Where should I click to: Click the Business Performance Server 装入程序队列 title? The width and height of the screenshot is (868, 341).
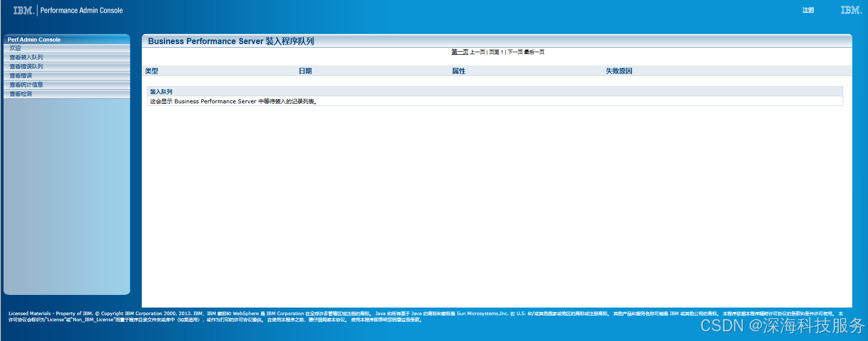click(231, 41)
